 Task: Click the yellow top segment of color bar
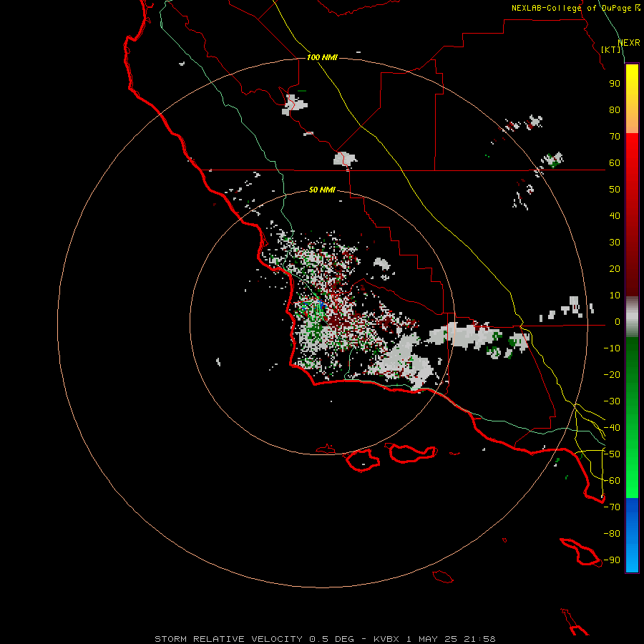tap(632, 99)
